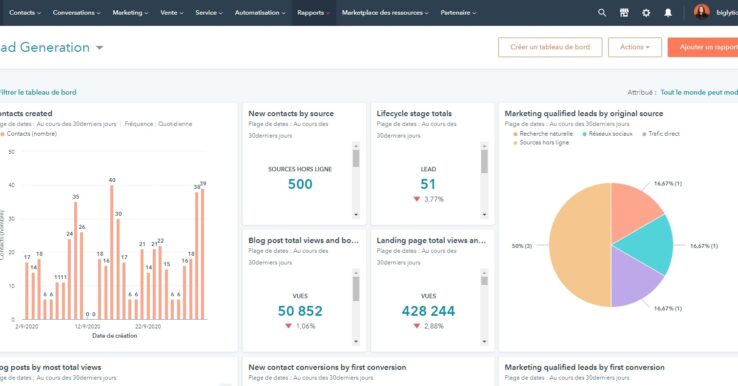738x386 pixels.
Task: Click scroll down arrow in New contacts by source
Action: (356, 215)
